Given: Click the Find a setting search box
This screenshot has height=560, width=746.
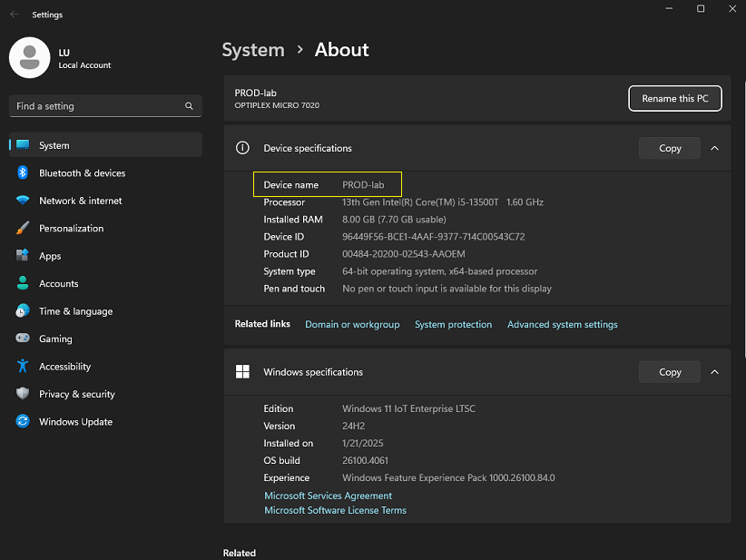Looking at the screenshot, I should pyautogui.click(x=98, y=106).
